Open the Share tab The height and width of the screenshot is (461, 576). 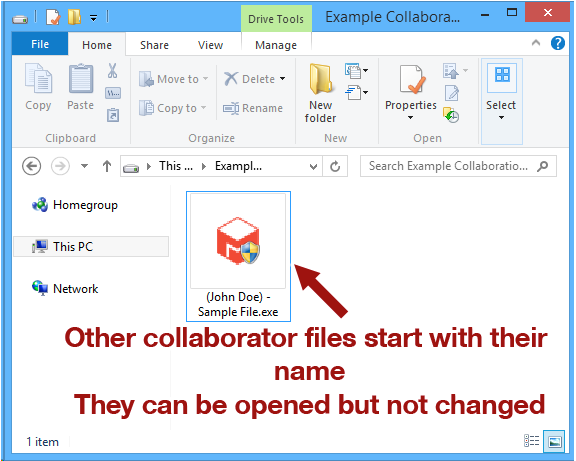point(154,45)
